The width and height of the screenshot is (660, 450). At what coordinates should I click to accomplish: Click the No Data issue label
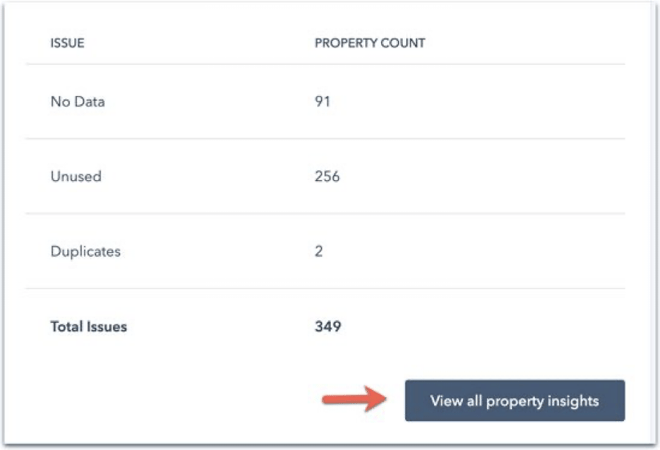click(77, 101)
